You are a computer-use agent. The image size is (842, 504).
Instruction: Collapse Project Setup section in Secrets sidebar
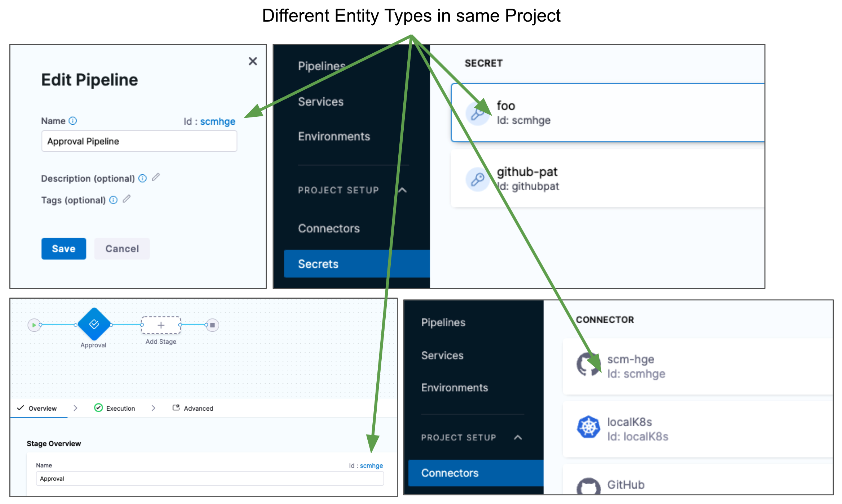pos(403,190)
